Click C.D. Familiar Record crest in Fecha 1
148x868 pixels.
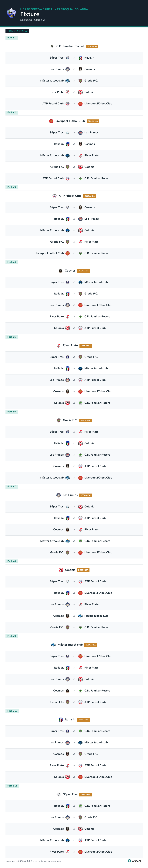52,46
